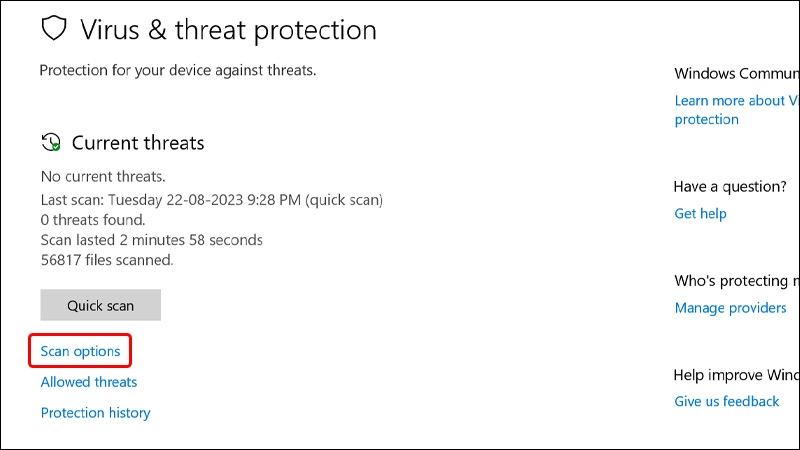800x450 pixels.
Task: Click the Virus & threat protection title
Action: click(x=227, y=30)
